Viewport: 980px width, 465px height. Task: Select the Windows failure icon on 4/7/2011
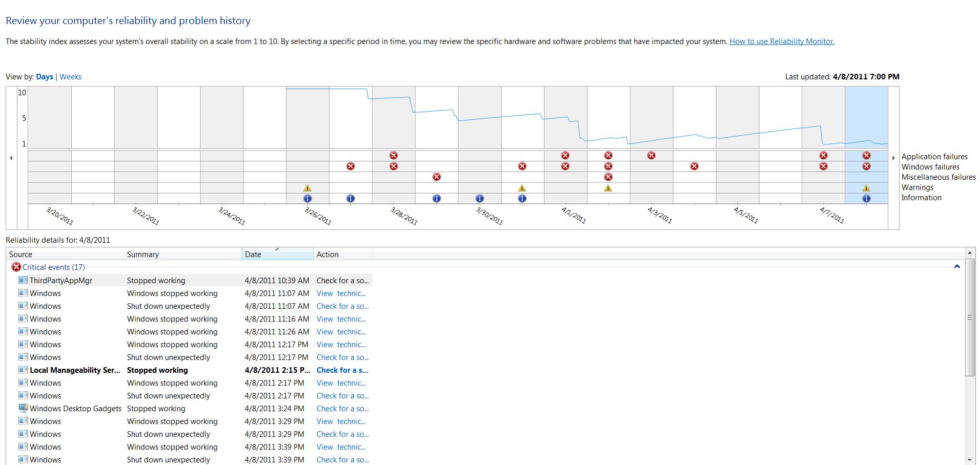point(823,166)
